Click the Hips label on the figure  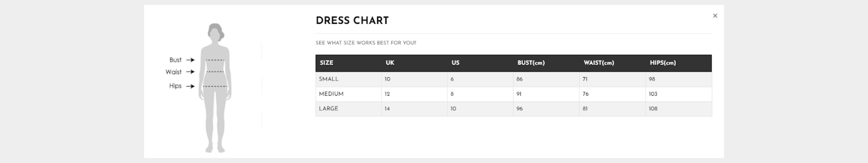click(x=175, y=86)
